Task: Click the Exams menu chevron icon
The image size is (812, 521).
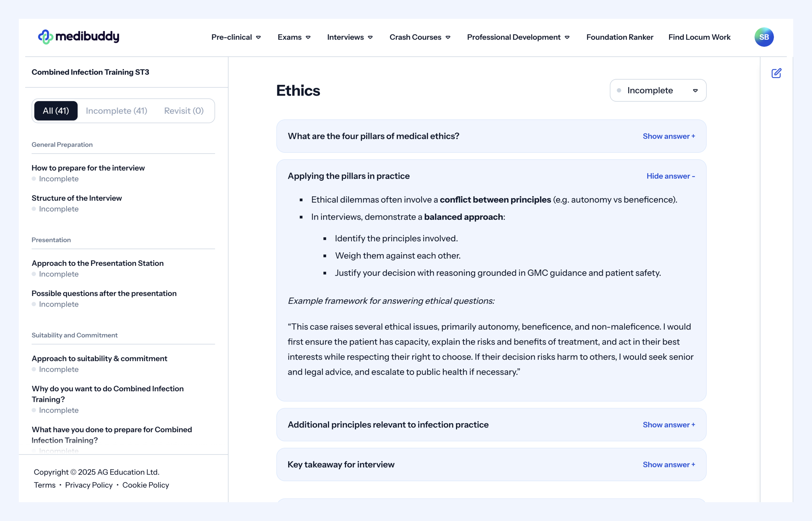Action: tap(308, 38)
